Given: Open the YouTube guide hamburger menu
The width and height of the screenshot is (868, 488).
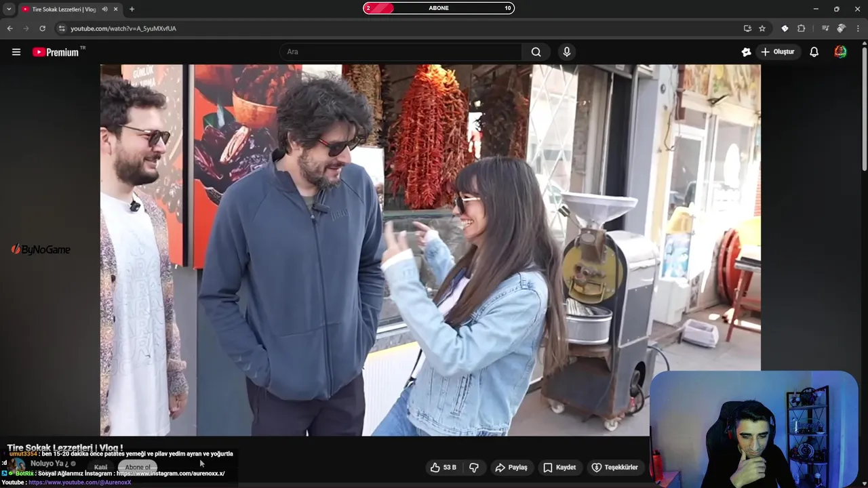Looking at the screenshot, I should [x=16, y=52].
